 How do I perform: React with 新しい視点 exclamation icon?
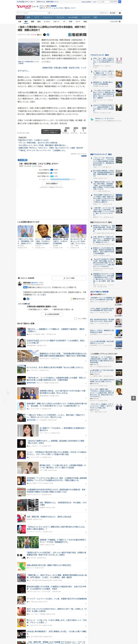tap(83, 131)
